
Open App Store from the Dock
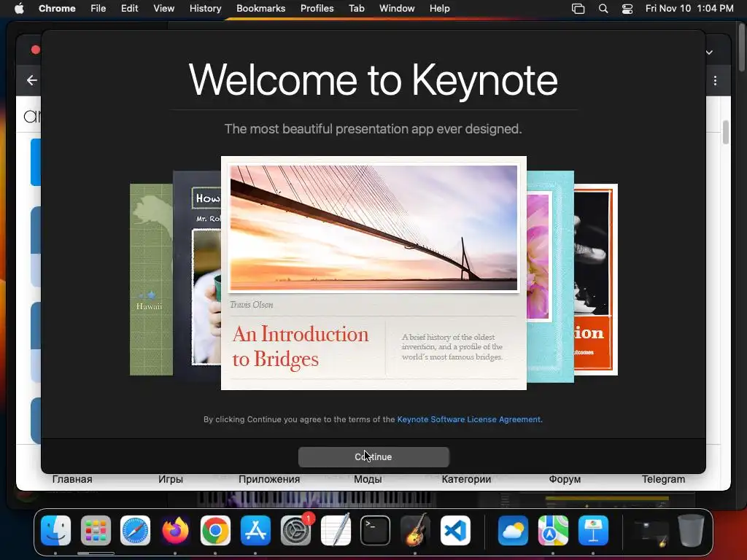click(255, 531)
